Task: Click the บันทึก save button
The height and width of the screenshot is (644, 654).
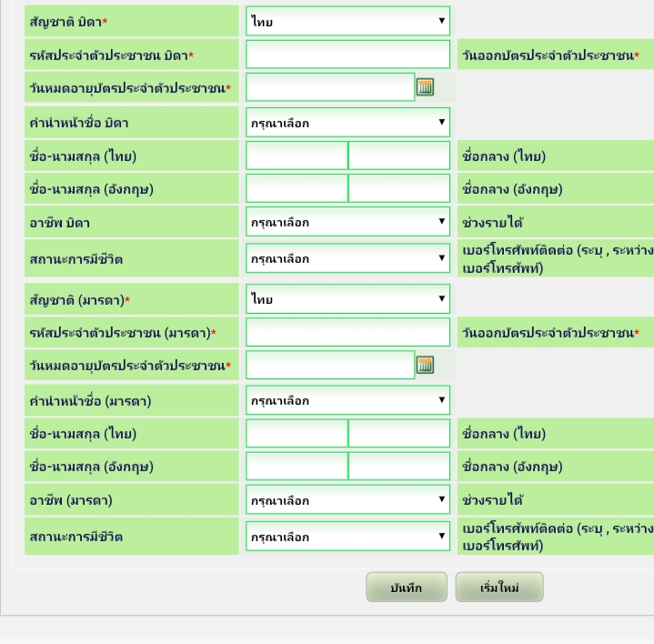Action: pyautogui.click(x=406, y=588)
